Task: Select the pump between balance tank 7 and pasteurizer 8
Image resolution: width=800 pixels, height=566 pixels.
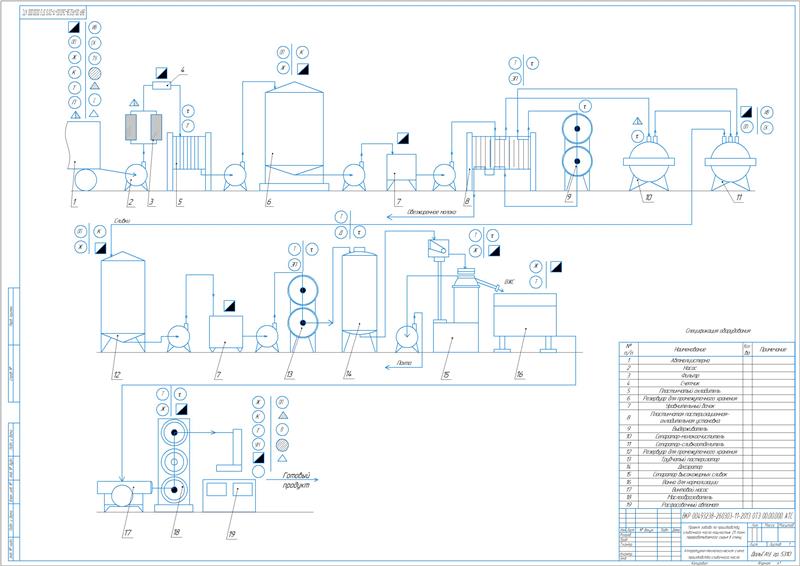Action: (x=444, y=177)
